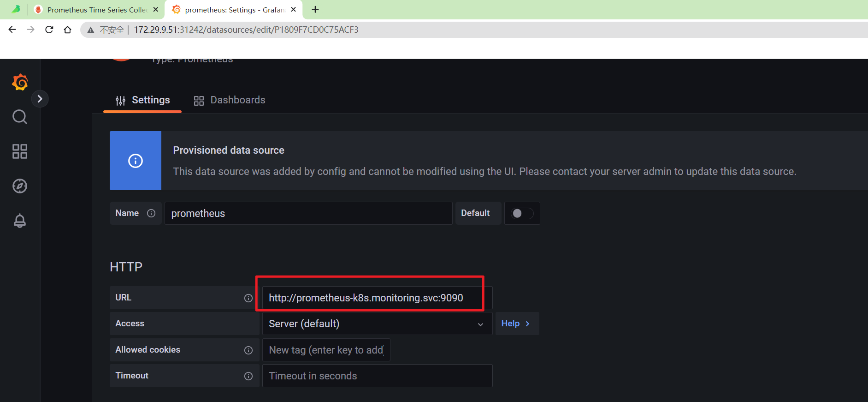868x402 pixels.
Task: Close the Grafana Settings browser tab
Action: coord(293,9)
